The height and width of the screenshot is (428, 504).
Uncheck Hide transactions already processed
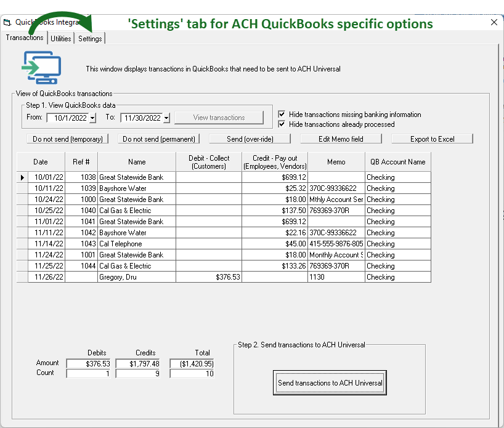pyautogui.click(x=282, y=124)
